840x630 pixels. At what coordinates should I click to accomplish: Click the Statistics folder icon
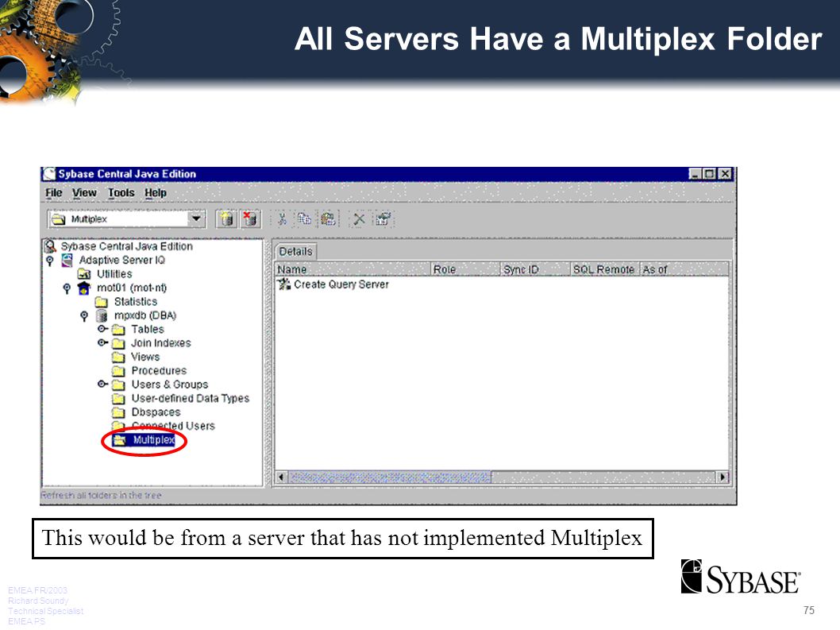(102, 302)
